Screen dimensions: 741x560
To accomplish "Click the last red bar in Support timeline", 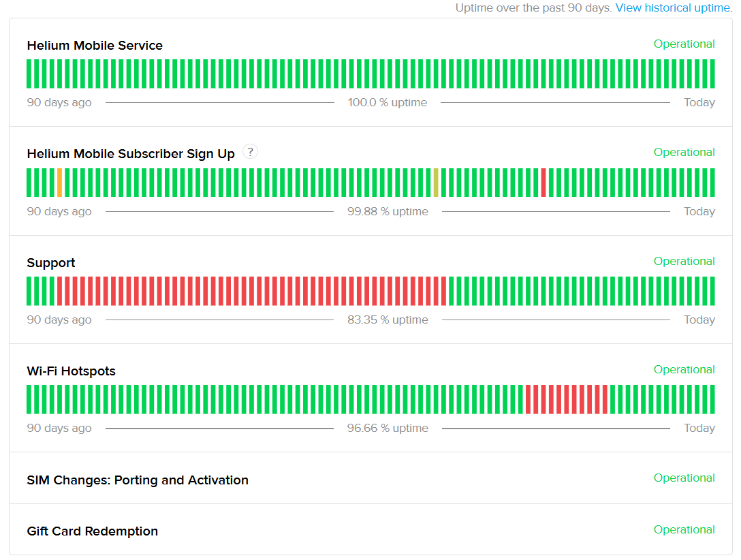I will [443, 291].
